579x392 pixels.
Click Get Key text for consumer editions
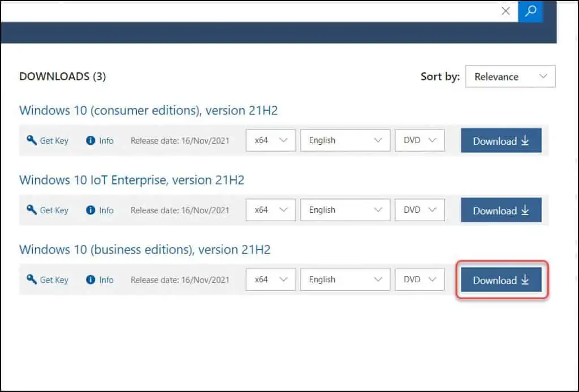click(x=54, y=141)
